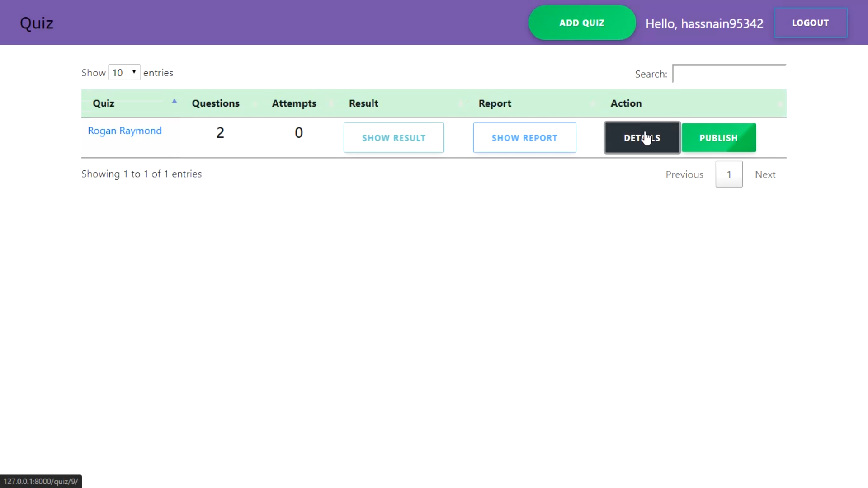Go to the Next page
The height and width of the screenshot is (488, 868).
coord(765,174)
